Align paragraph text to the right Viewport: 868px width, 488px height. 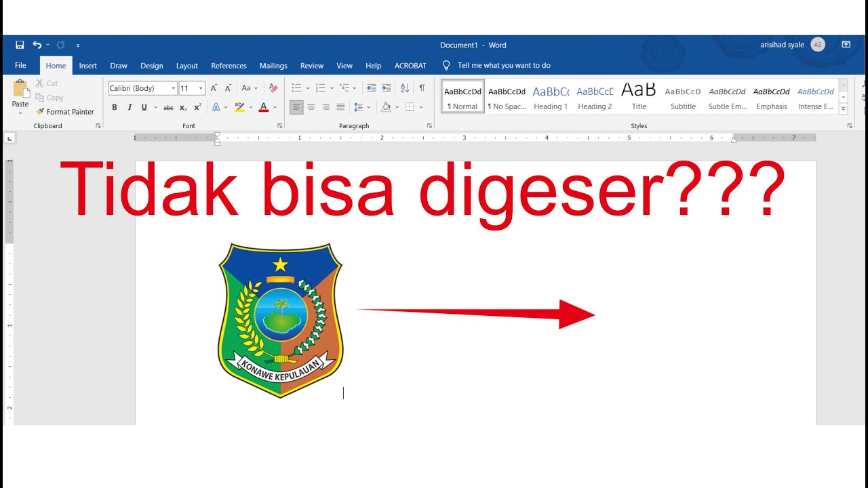(x=326, y=107)
